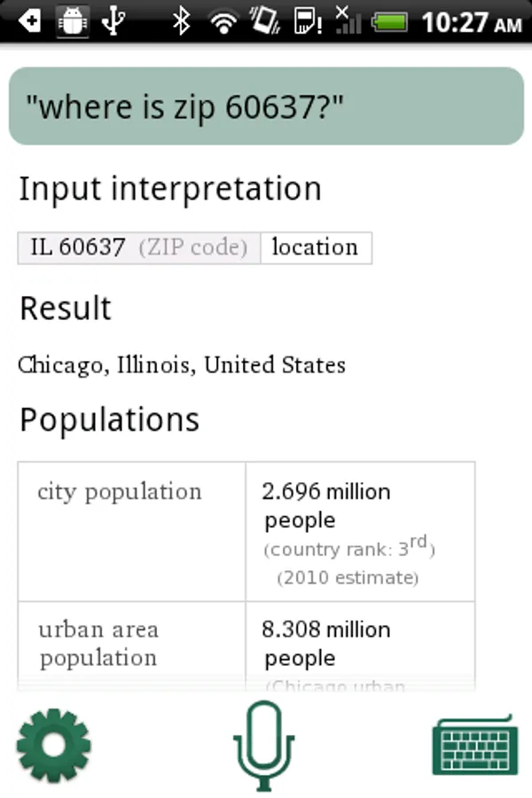Tap the 2.696 million people value
Viewport: 532px width, 798px height.
[326, 505]
